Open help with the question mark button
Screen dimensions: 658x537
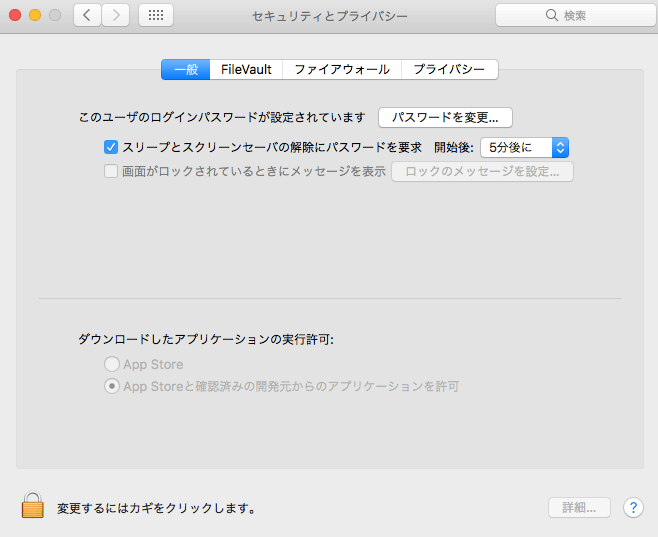click(x=633, y=508)
